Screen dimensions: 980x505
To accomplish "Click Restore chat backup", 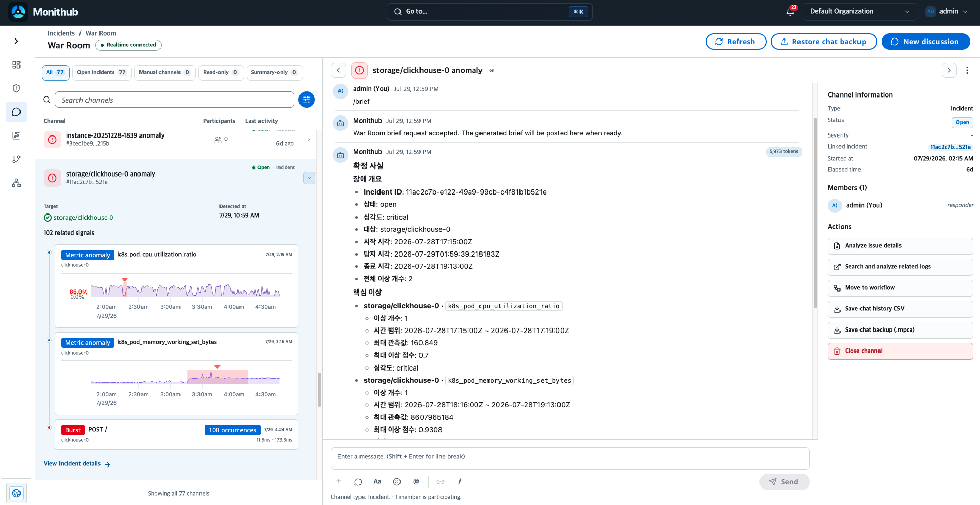I will [x=824, y=42].
